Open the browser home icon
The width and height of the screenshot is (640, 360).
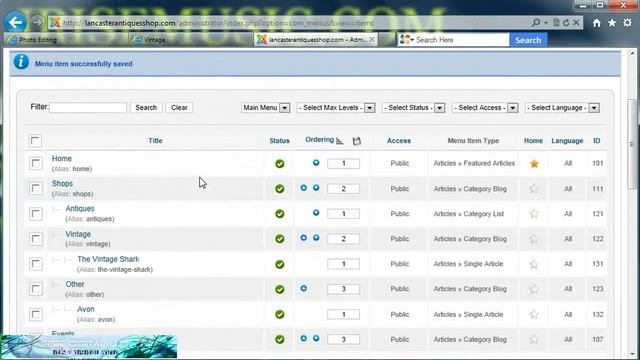tap(596, 23)
